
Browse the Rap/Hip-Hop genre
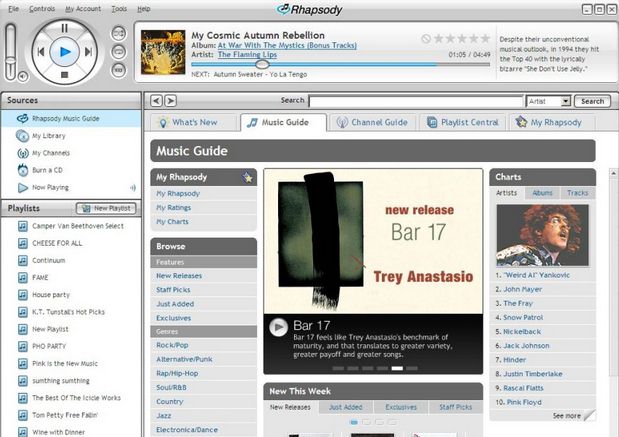pos(177,373)
